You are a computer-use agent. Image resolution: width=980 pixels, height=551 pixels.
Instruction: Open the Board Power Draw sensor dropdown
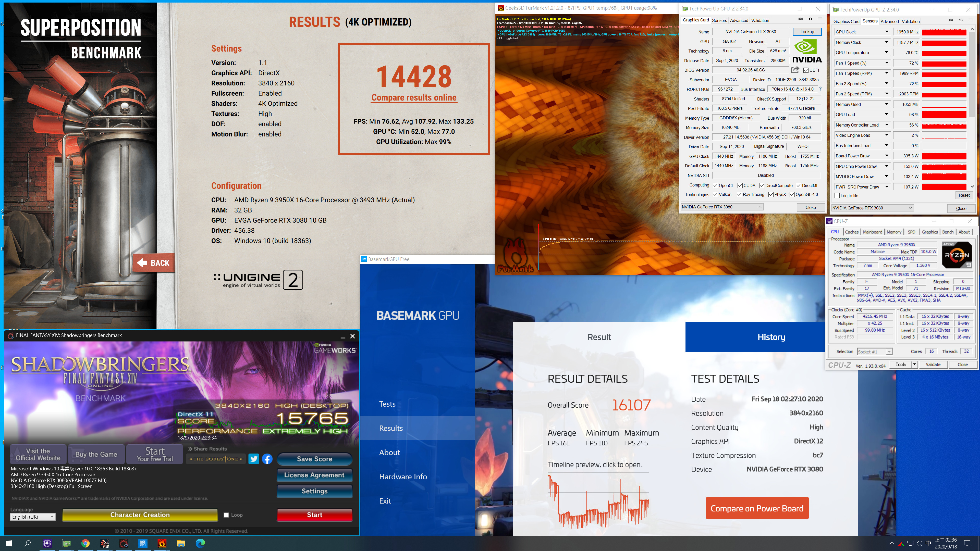(x=887, y=156)
